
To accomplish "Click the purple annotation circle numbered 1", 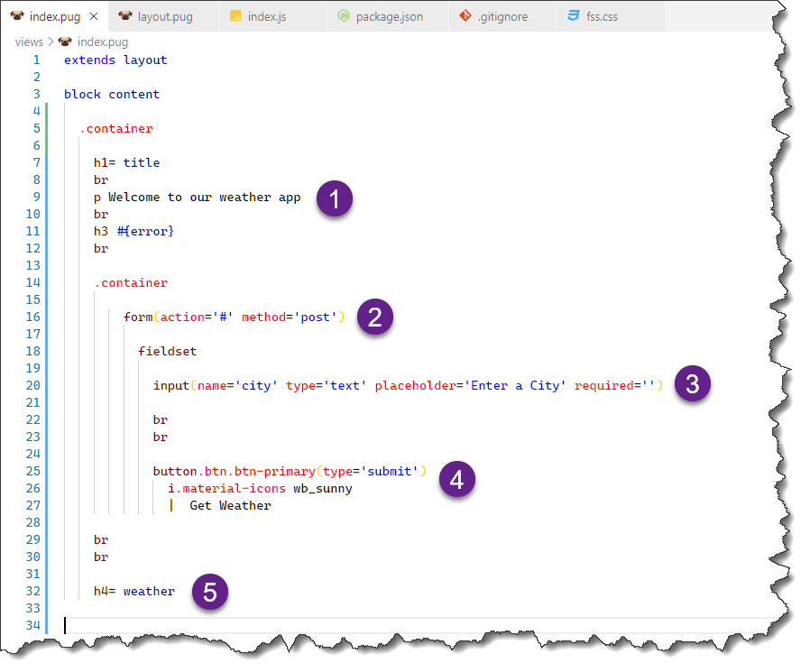I will click(x=335, y=199).
